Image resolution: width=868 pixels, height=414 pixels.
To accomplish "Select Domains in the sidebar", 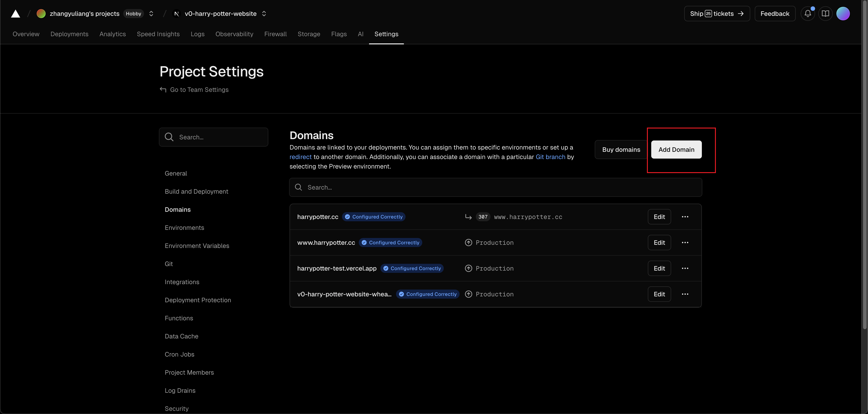I will pyautogui.click(x=178, y=210).
